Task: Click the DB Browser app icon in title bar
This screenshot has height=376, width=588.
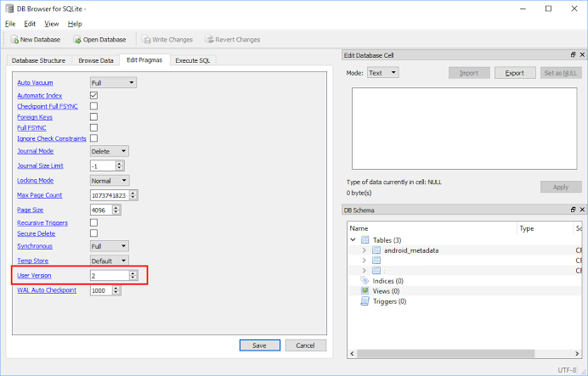Action: (9, 8)
